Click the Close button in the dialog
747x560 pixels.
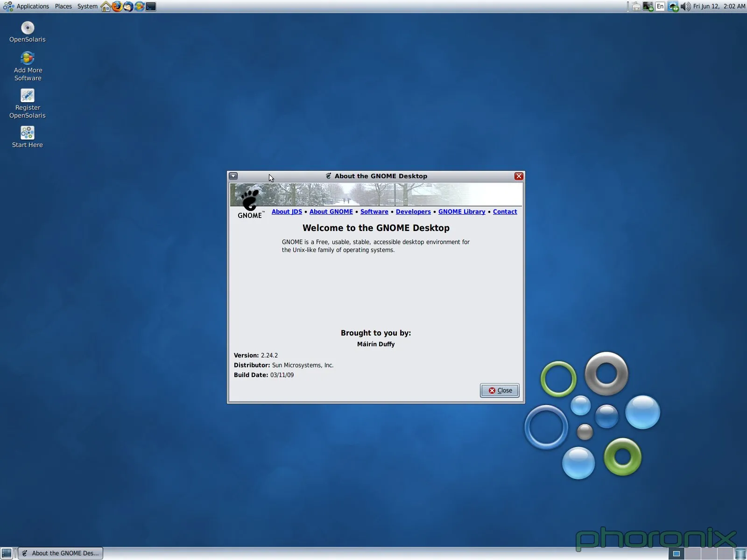pyautogui.click(x=500, y=391)
